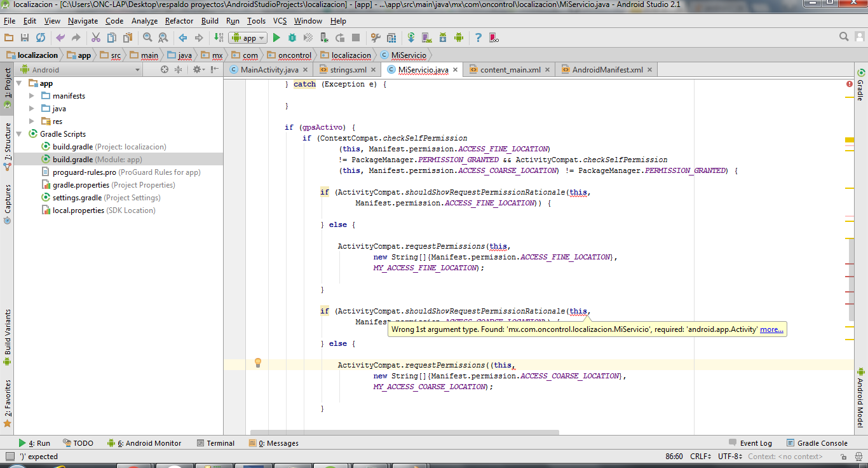The image size is (868, 468).
Task: Switch to the MainActivity.java tab
Action: coord(269,70)
